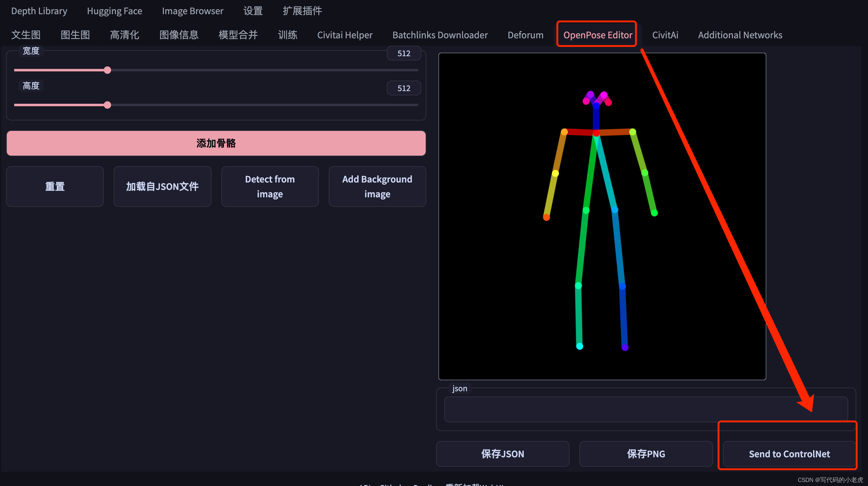Click Detect from image button
868x486 pixels.
[x=269, y=186]
